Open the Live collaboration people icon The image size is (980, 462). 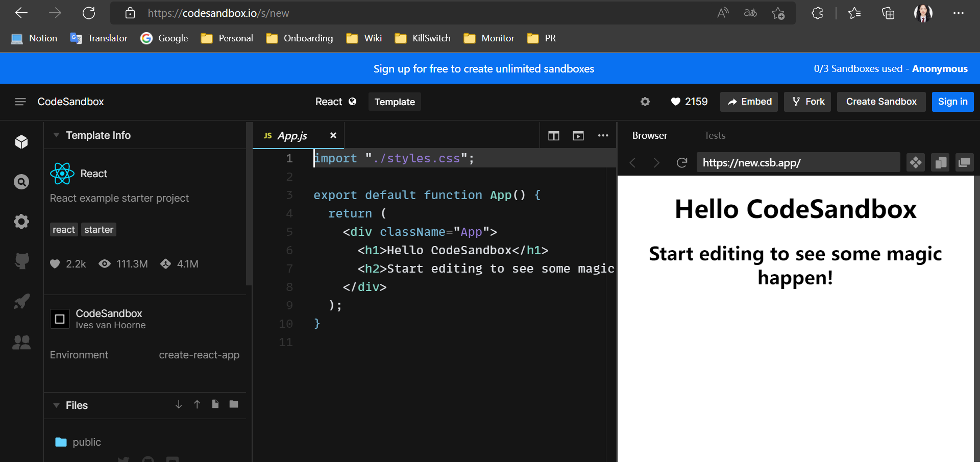21,342
